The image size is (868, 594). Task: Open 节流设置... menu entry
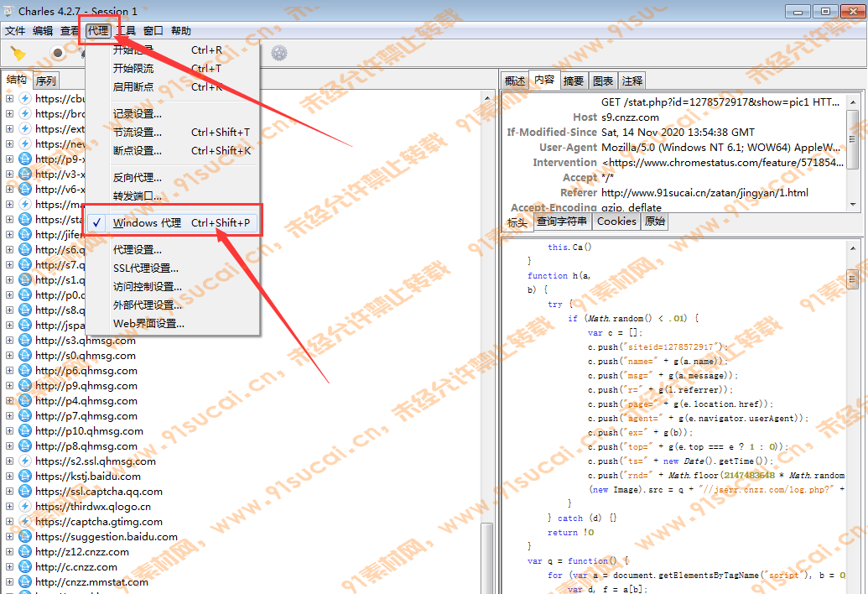pyautogui.click(x=172, y=133)
